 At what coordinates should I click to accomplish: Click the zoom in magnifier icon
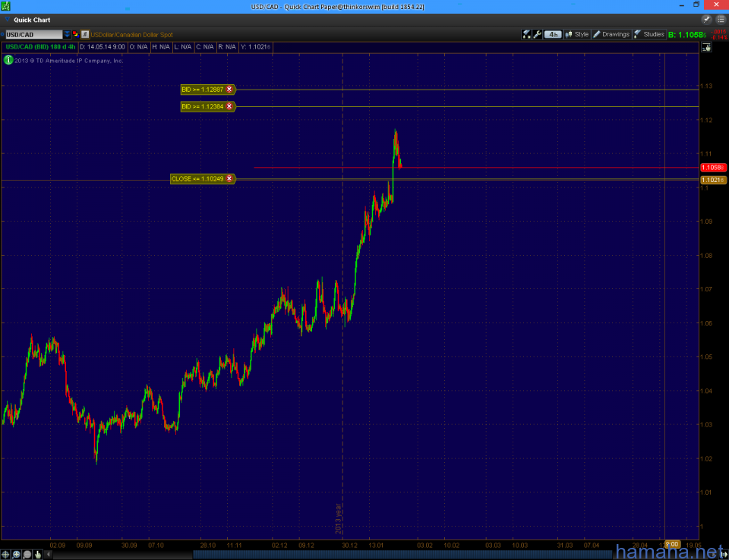(16, 555)
